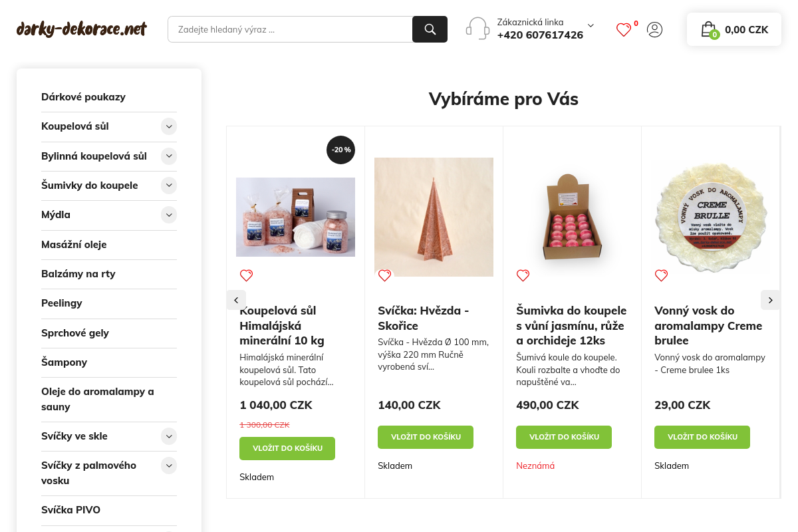
Task: Open the user account icon
Action: [x=655, y=29]
